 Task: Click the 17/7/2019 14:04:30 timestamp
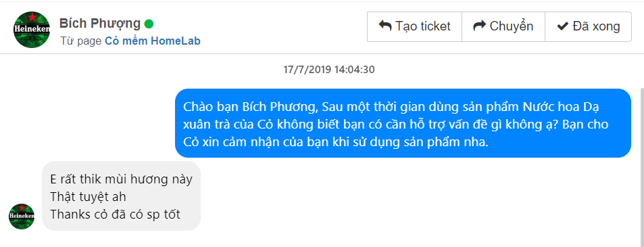coord(329,70)
